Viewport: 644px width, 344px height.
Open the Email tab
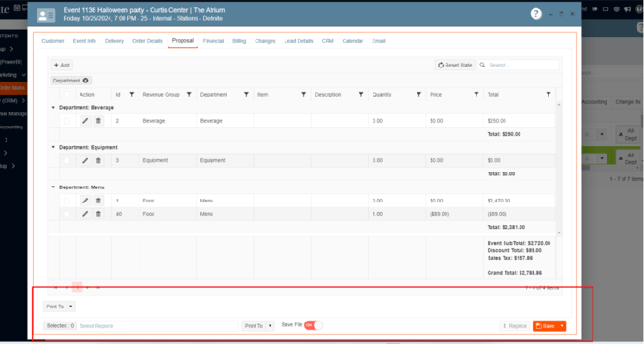(x=378, y=41)
